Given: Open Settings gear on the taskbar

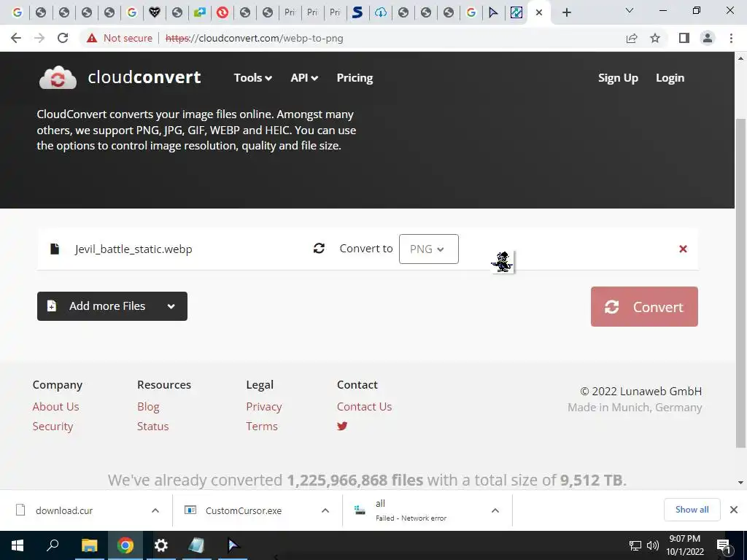Looking at the screenshot, I should tap(161, 545).
